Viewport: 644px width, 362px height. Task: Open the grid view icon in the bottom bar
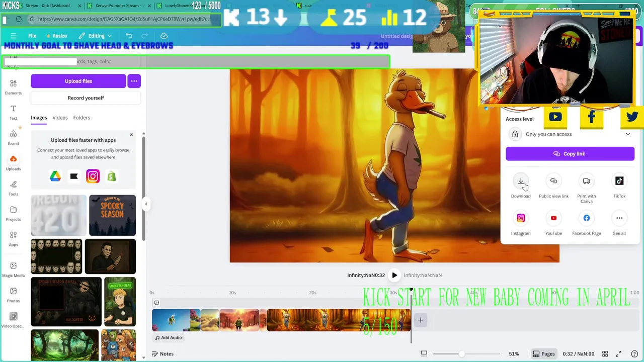(605, 354)
